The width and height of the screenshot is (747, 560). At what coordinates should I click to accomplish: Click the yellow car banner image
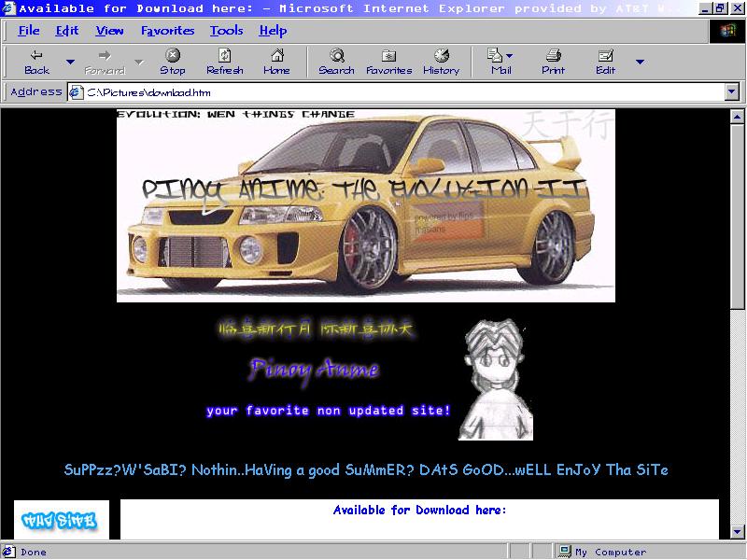point(366,205)
